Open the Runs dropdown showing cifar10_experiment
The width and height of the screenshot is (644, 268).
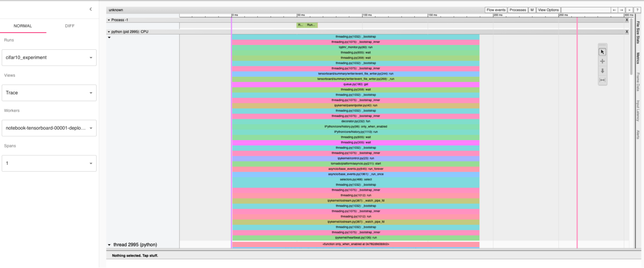click(49, 58)
